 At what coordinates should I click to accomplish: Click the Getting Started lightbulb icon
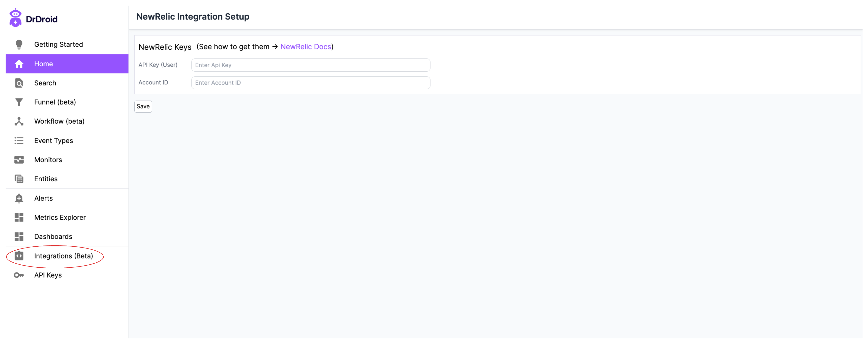point(19,44)
